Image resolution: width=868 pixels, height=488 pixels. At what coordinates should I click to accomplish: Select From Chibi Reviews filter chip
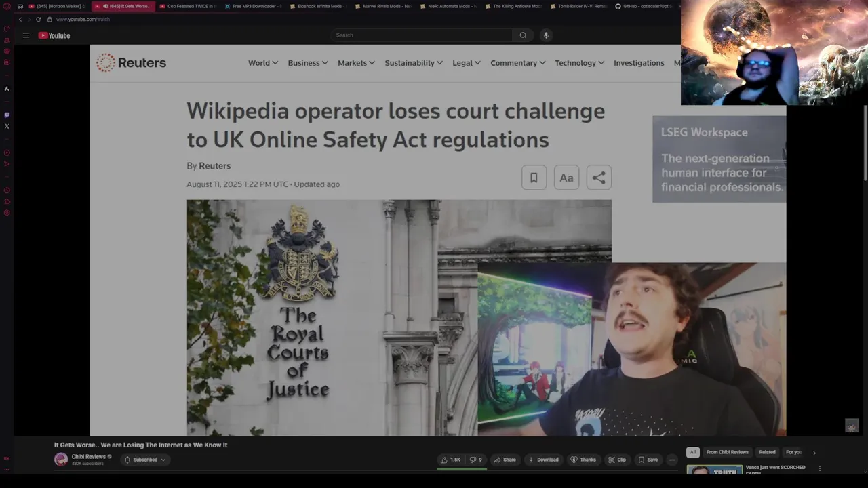tap(727, 452)
